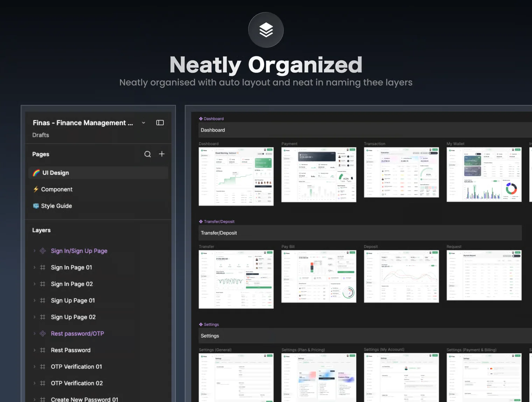The height and width of the screenshot is (402, 532).
Task: Expand the Rest Password frame
Action: pyautogui.click(x=34, y=350)
